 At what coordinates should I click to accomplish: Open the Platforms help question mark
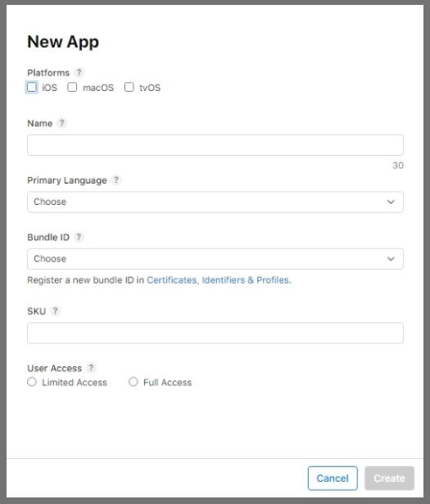click(x=79, y=72)
